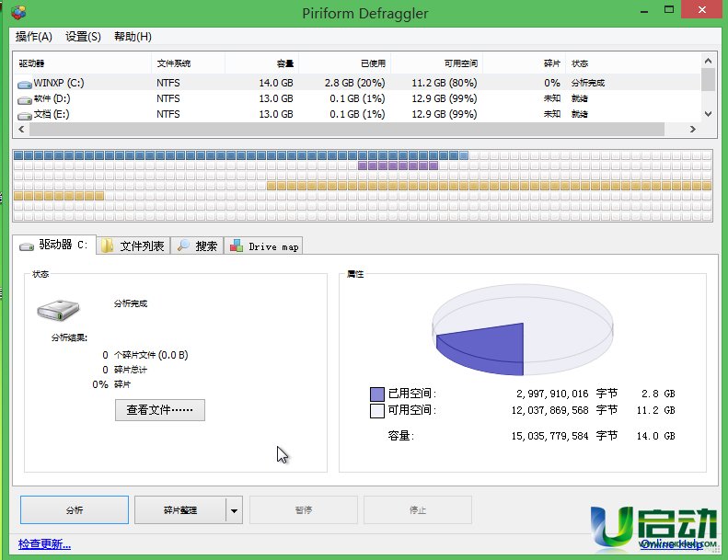Click the folder icon on 文件列表 tab
The height and width of the screenshot is (560, 728).
108,246
